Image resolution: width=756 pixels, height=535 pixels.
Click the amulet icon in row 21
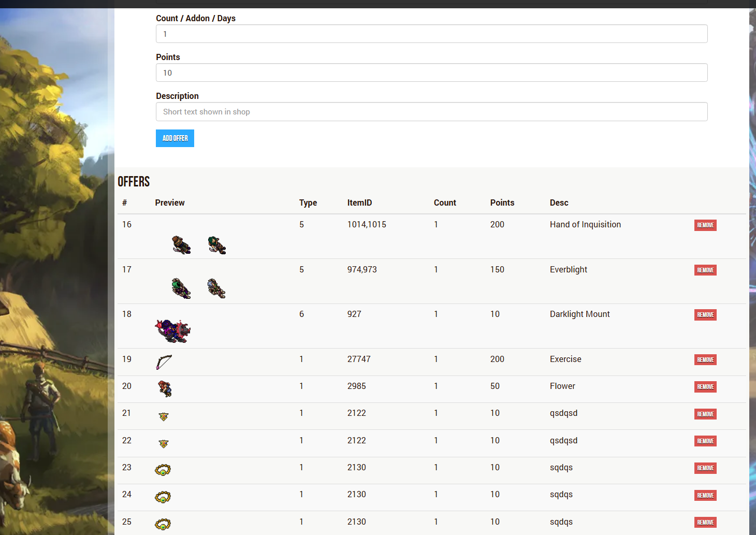click(x=164, y=416)
